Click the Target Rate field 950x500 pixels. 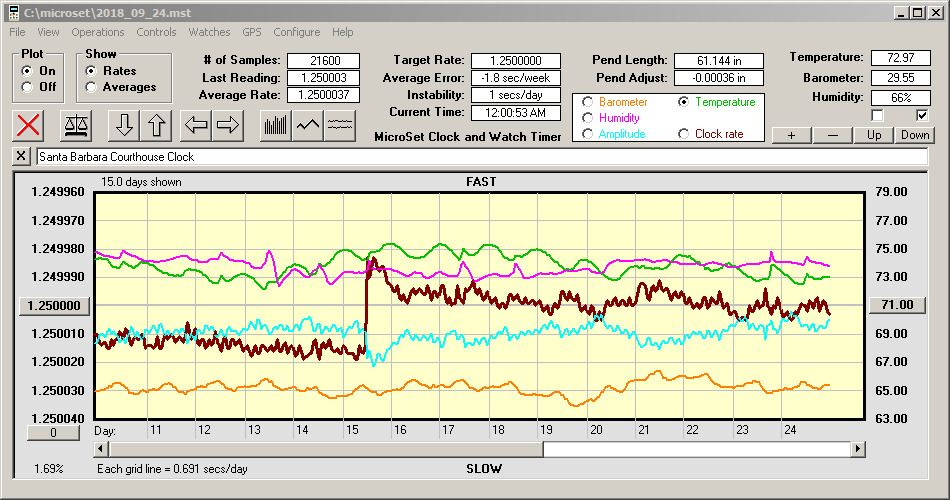pyautogui.click(x=516, y=61)
